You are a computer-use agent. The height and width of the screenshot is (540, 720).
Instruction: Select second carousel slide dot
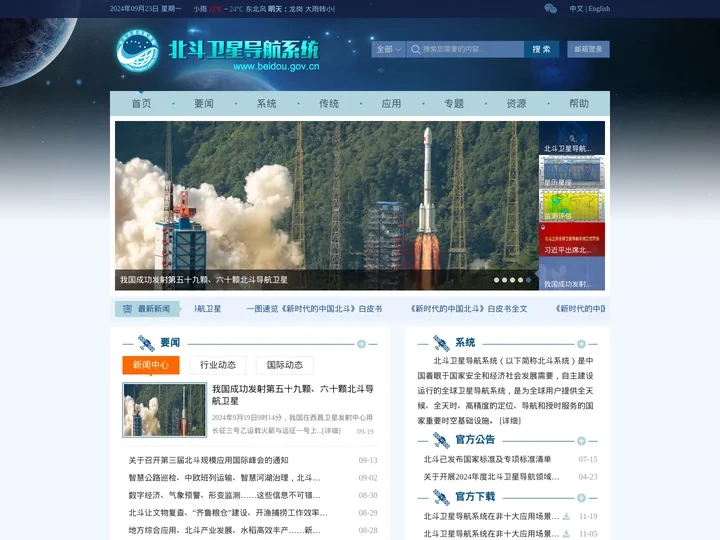click(504, 280)
